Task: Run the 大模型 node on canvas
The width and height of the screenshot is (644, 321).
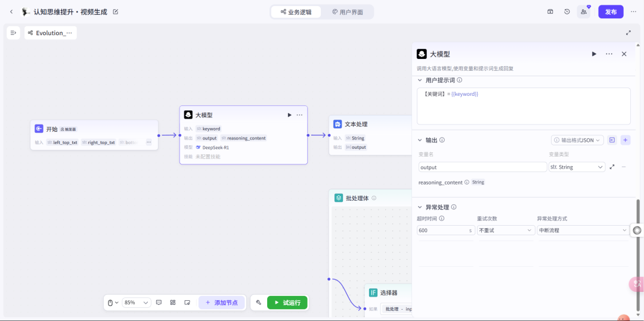Action: (x=290, y=115)
